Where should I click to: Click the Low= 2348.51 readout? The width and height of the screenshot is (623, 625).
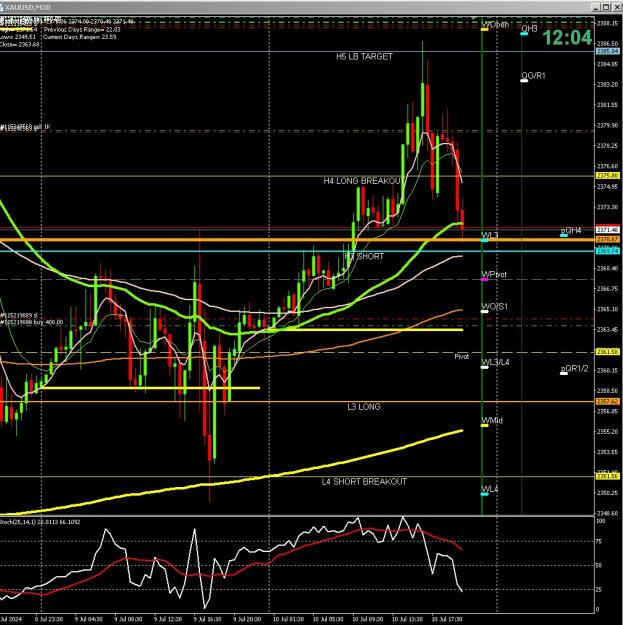tap(18, 37)
